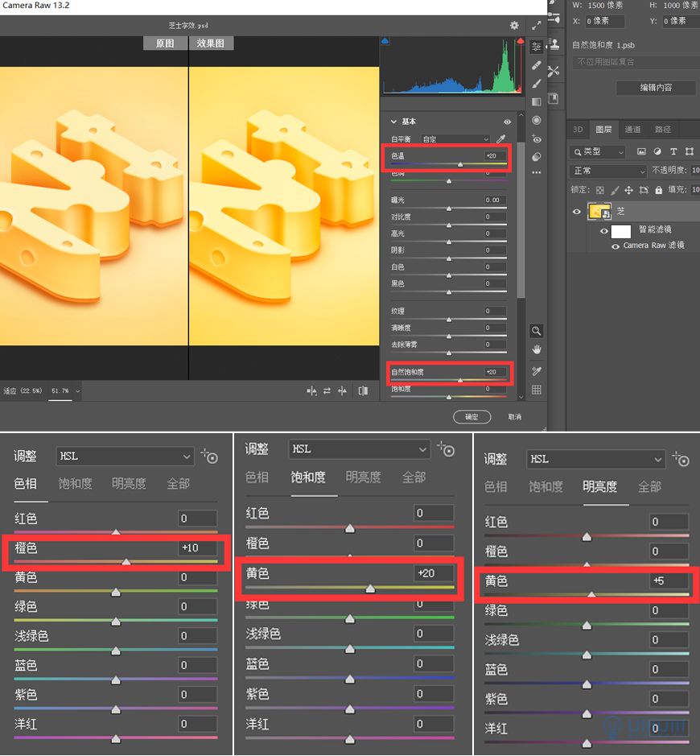
Task: Collapse the 基本 panel section
Action: click(x=393, y=122)
